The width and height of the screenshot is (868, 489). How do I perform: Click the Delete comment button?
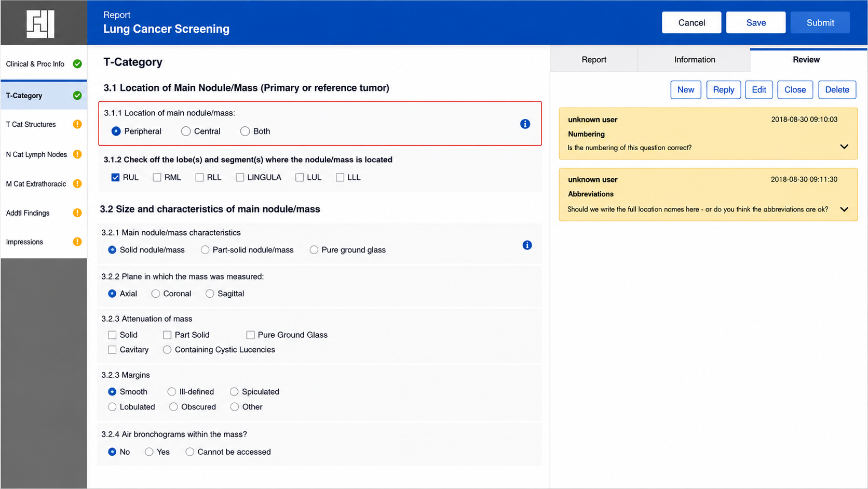coord(837,90)
